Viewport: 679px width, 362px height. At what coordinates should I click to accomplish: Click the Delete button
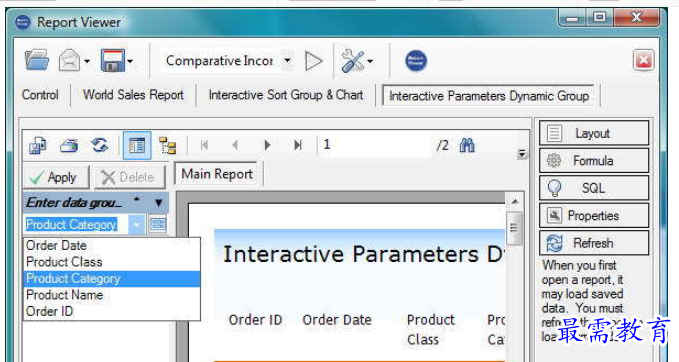pos(130,177)
